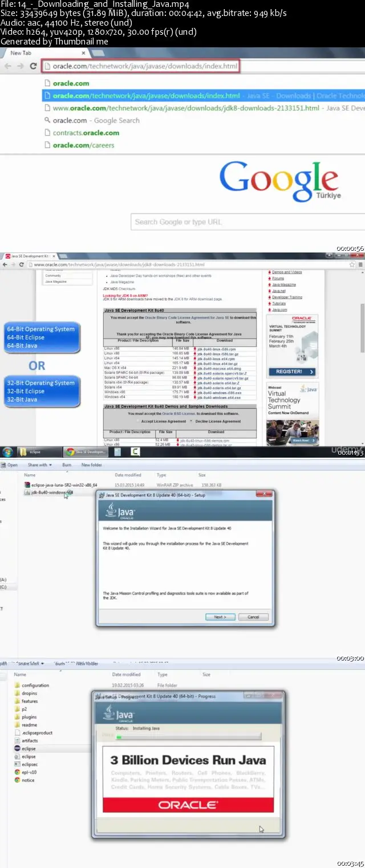This screenshot has height=868, width=365.
Task: Click the bookmark star in the Oracle page address bar
Action: pos(352,264)
